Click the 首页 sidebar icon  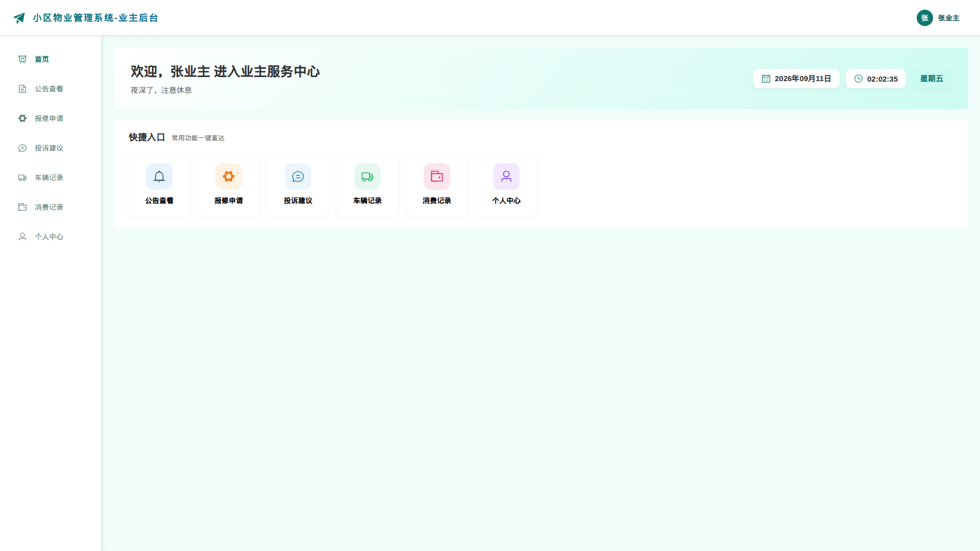(22, 59)
